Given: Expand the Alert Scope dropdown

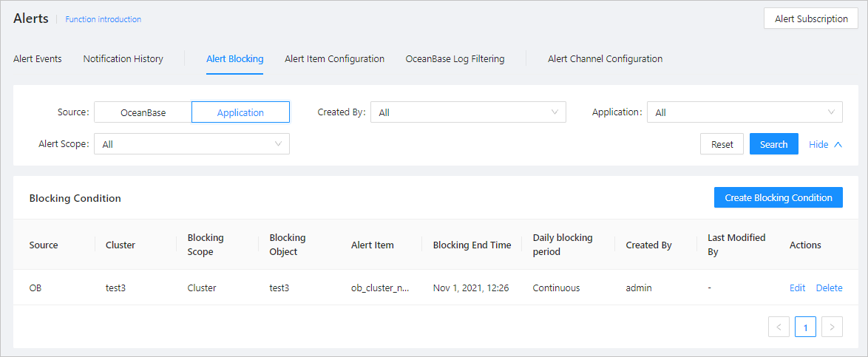Looking at the screenshot, I should coord(191,144).
